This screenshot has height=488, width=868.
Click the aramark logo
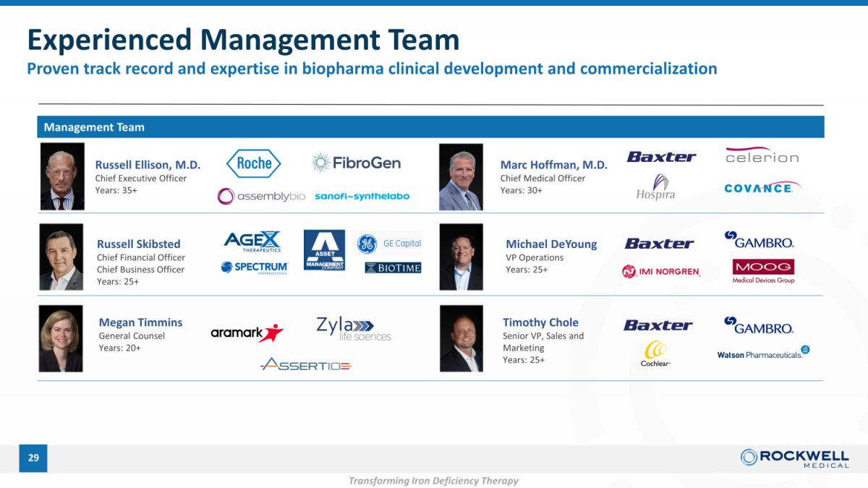(x=247, y=333)
